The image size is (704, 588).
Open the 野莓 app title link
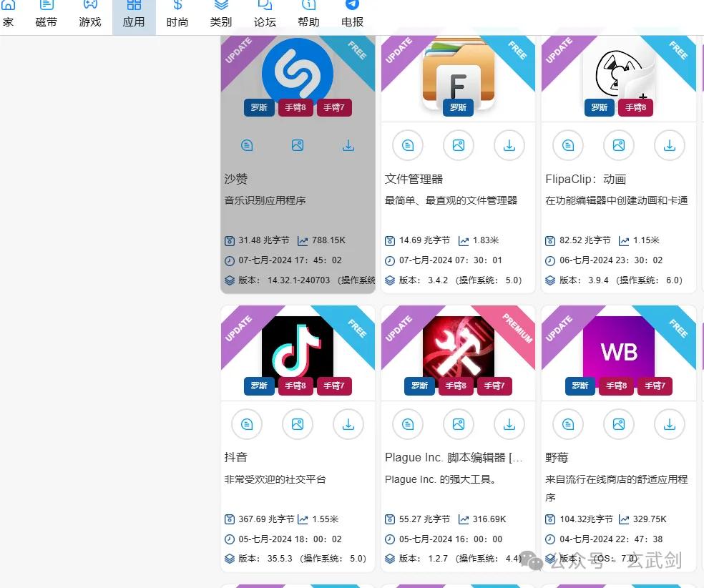(557, 457)
